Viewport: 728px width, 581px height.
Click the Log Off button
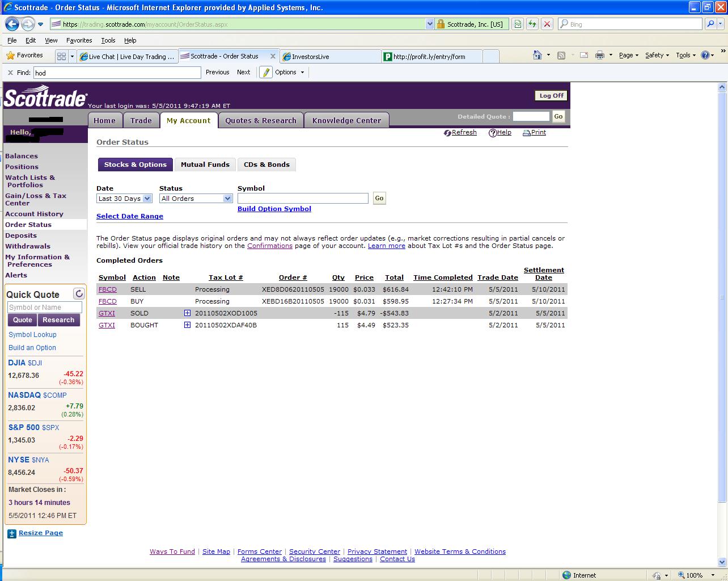551,95
